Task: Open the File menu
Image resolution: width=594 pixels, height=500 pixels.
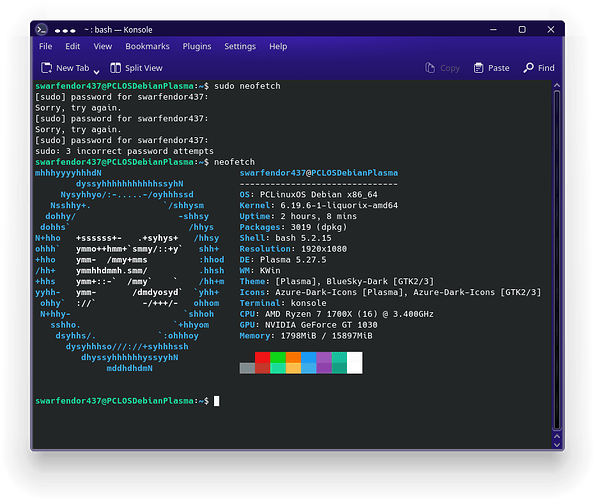Action: pos(45,46)
